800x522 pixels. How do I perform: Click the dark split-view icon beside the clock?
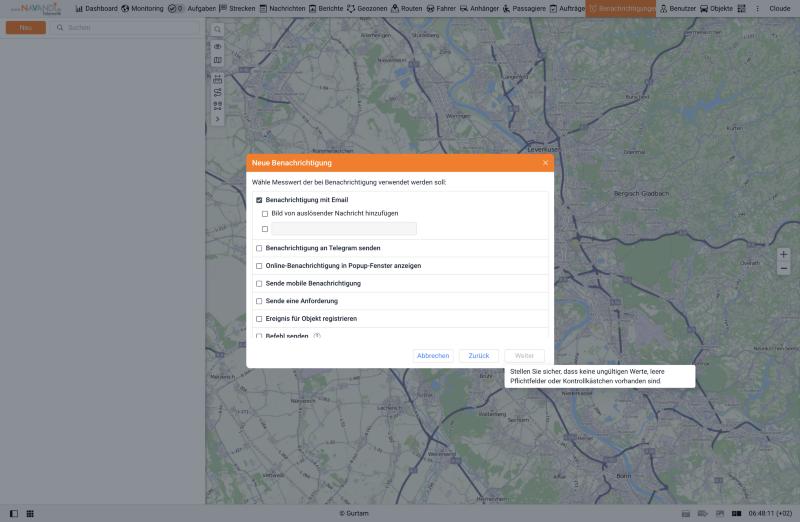736,514
